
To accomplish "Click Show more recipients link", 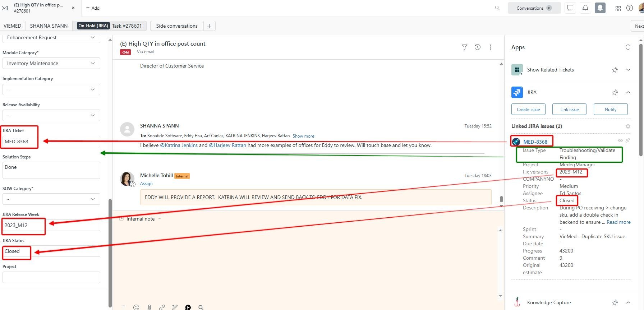I will [x=303, y=136].
